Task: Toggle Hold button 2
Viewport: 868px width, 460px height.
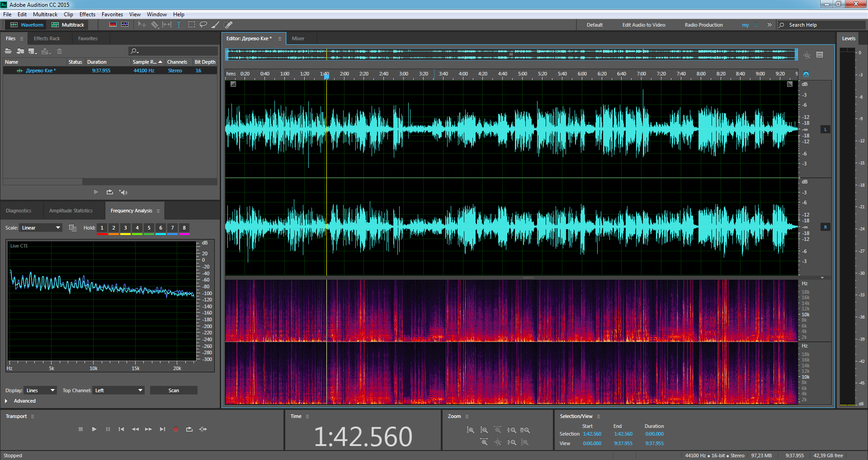Action: tap(113, 228)
